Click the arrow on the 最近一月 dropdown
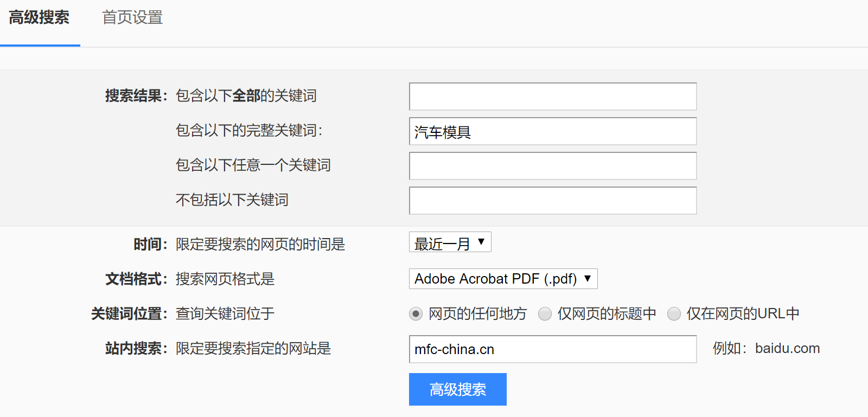 (481, 242)
